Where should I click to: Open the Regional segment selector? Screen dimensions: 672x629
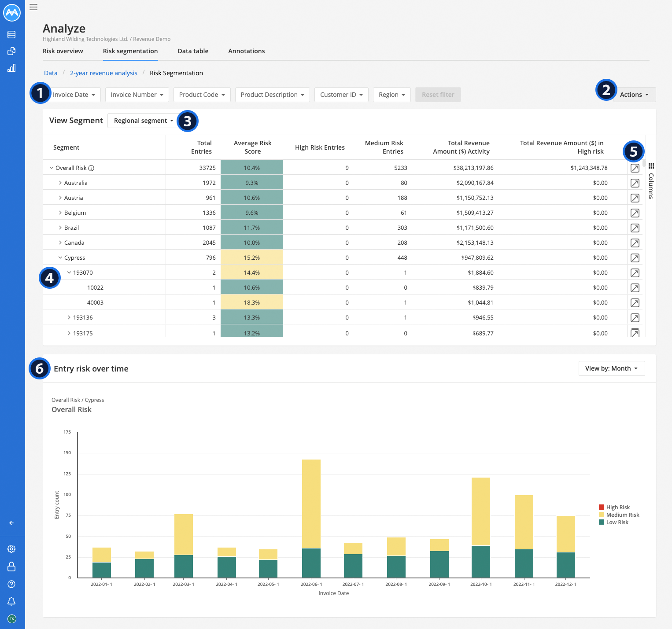coord(142,121)
